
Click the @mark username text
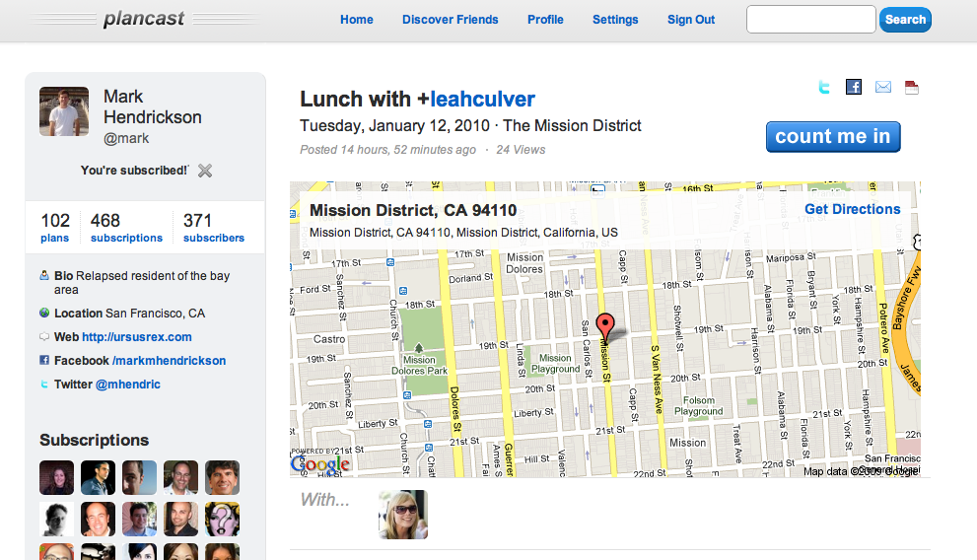126,138
